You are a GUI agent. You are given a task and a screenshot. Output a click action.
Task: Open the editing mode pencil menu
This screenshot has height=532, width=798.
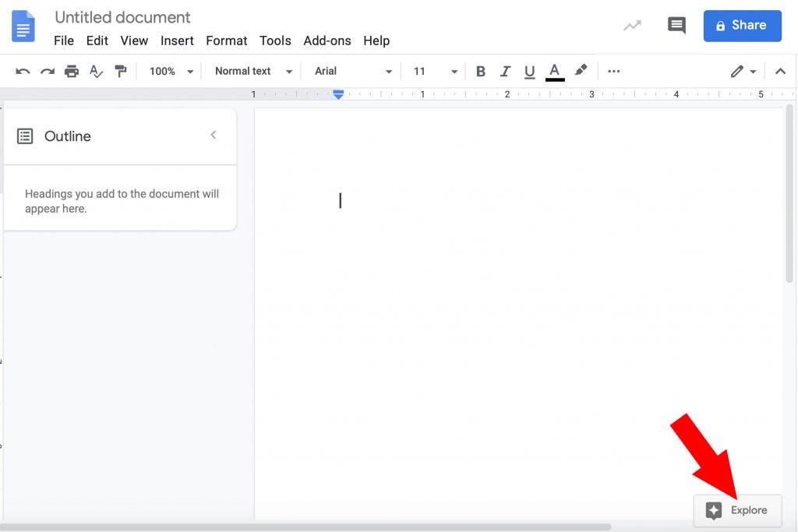pyautogui.click(x=743, y=71)
